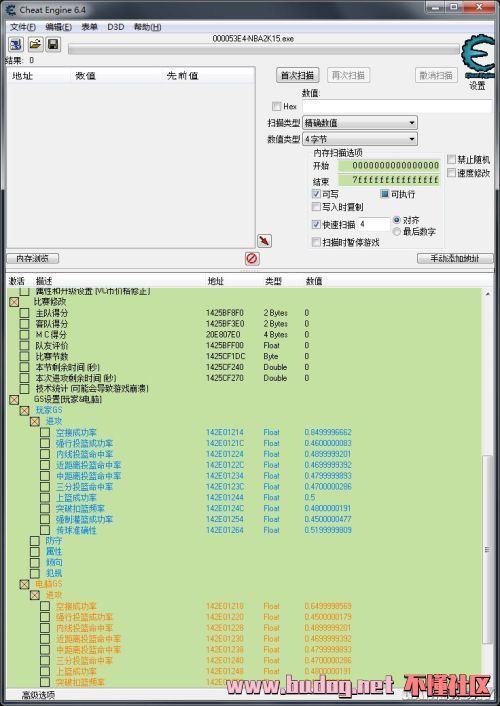Viewport: 500px width, 706px height.
Task: Open the 编辑(E) menu
Action: click(59, 27)
